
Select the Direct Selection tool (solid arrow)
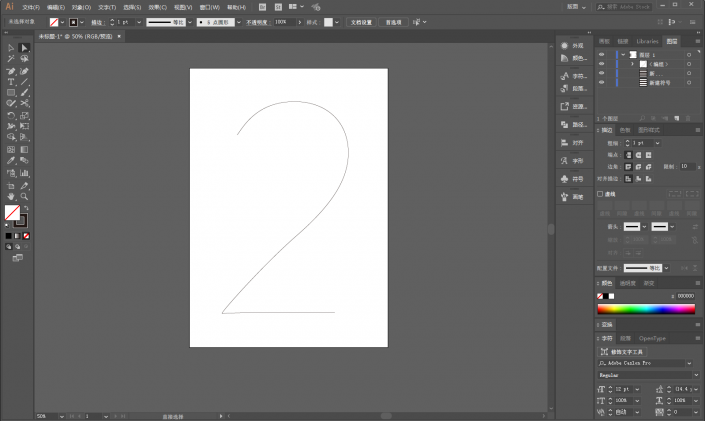[x=24, y=48]
